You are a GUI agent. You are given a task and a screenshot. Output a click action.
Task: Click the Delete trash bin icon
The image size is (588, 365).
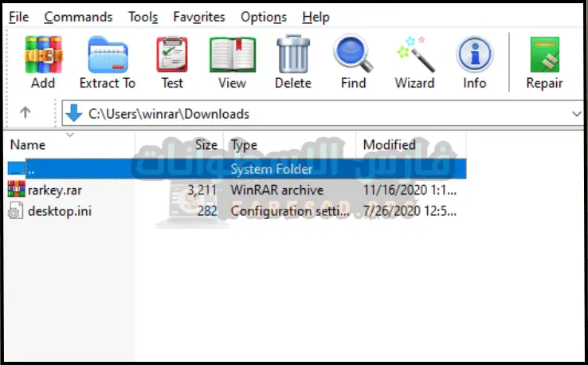pyautogui.click(x=292, y=56)
